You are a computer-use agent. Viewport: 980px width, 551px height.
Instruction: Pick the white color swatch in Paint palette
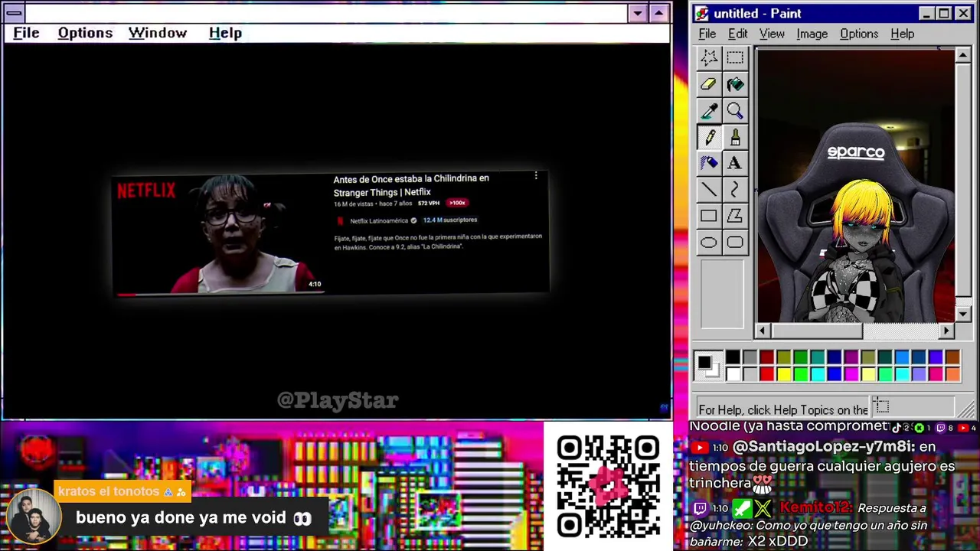click(733, 374)
